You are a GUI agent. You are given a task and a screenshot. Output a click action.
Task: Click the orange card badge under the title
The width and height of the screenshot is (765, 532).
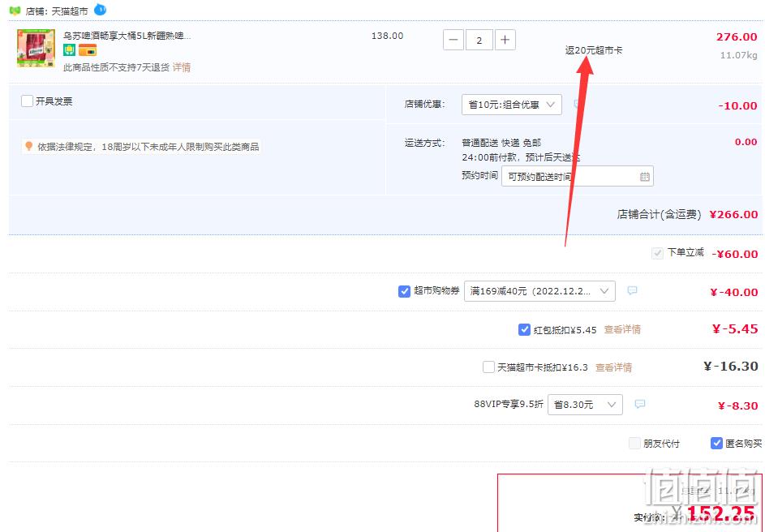[88, 49]
